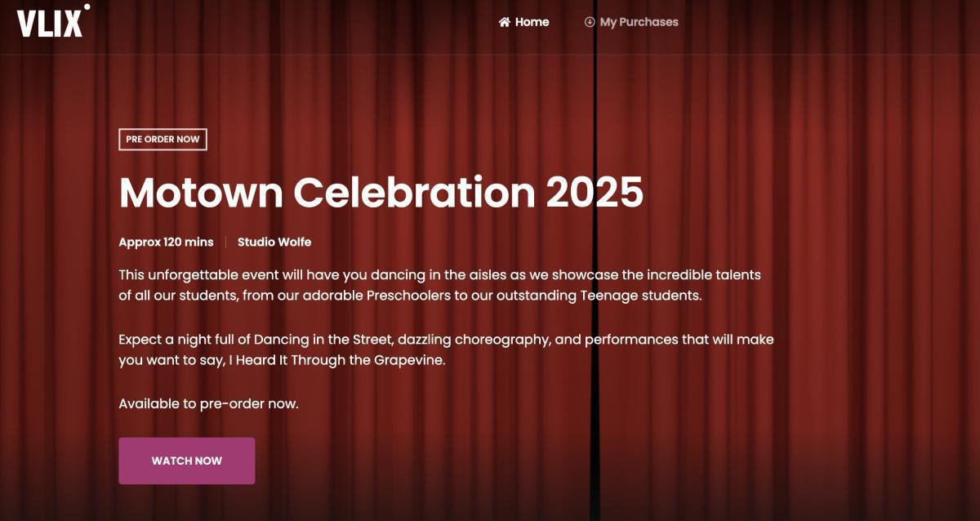This screenshot has width=980, height=521.
Task: Select the PRE ORDER NOW badge
Action: pyautogui.click(x=163, y=139)
